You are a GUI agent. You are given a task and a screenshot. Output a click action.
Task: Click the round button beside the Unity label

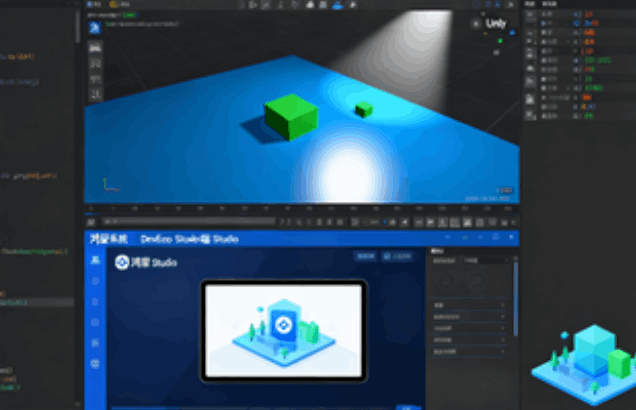pyautogui.click(x=476, y=24)
